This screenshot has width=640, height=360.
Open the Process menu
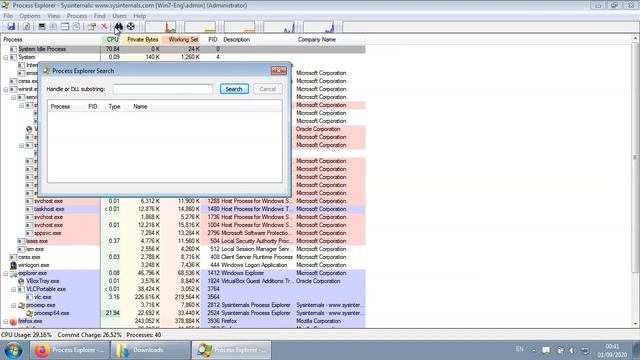pos(77,16)
